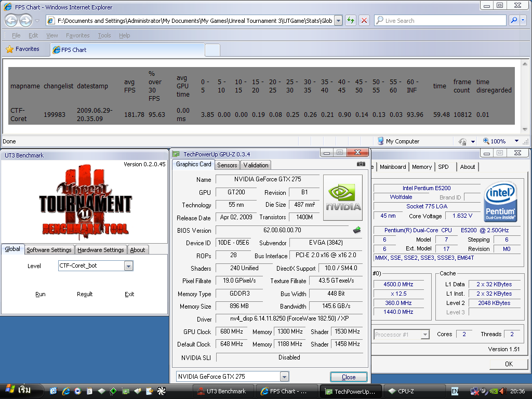
Task: Switch to Memory tab in CPU-Z
Action: 422,167
